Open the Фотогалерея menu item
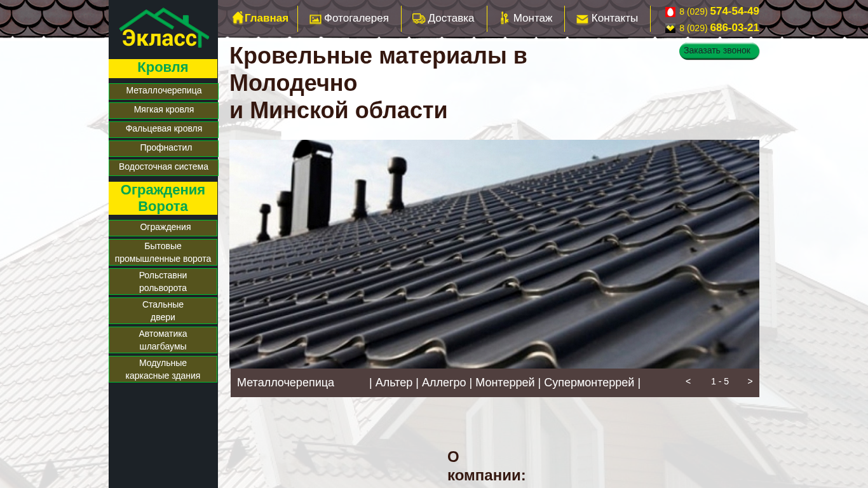This screenshot has width=868, height=488. tap(356, 18)
